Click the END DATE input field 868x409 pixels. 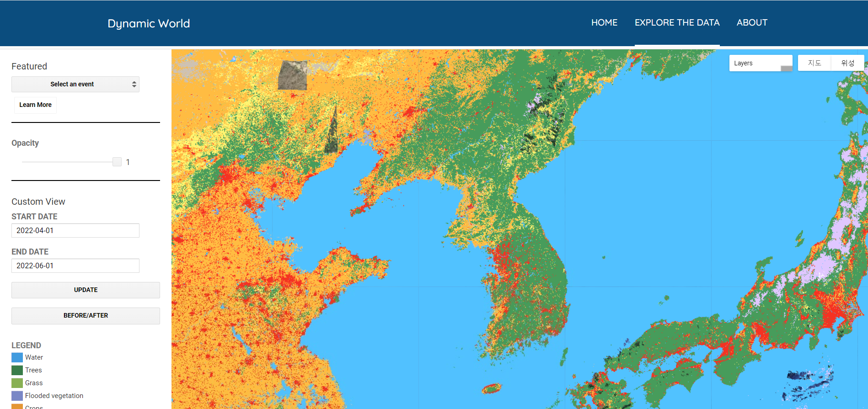(75, 266)
